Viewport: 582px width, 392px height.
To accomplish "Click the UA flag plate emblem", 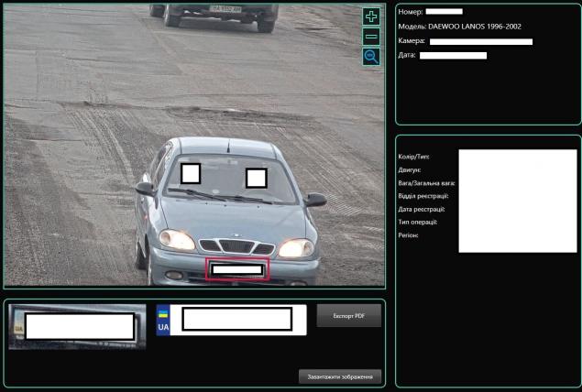I will tap(163, 320).
